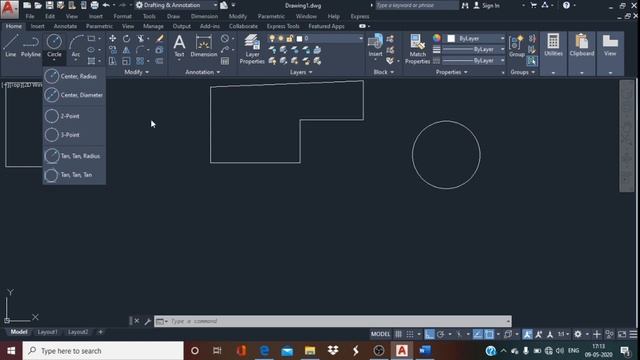Toggle drawing grid display
This screenshot has height=360, width=640.
(398, 334)
